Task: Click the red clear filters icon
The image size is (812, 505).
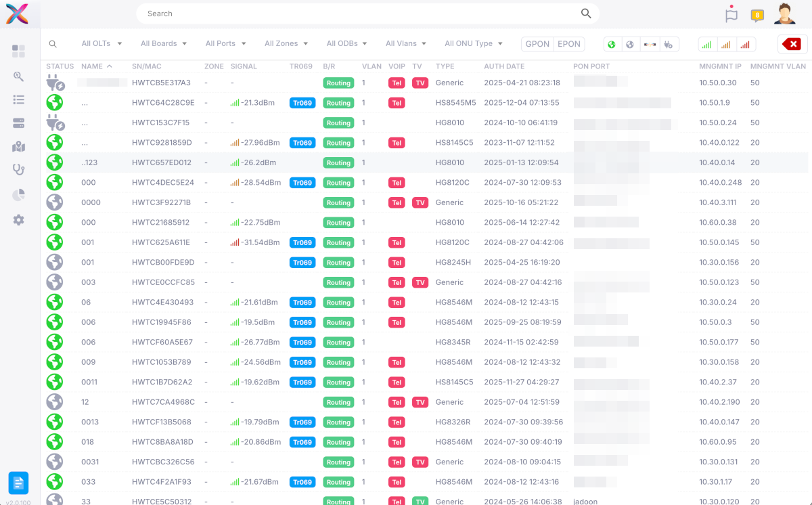Action: tap(792, 44)
